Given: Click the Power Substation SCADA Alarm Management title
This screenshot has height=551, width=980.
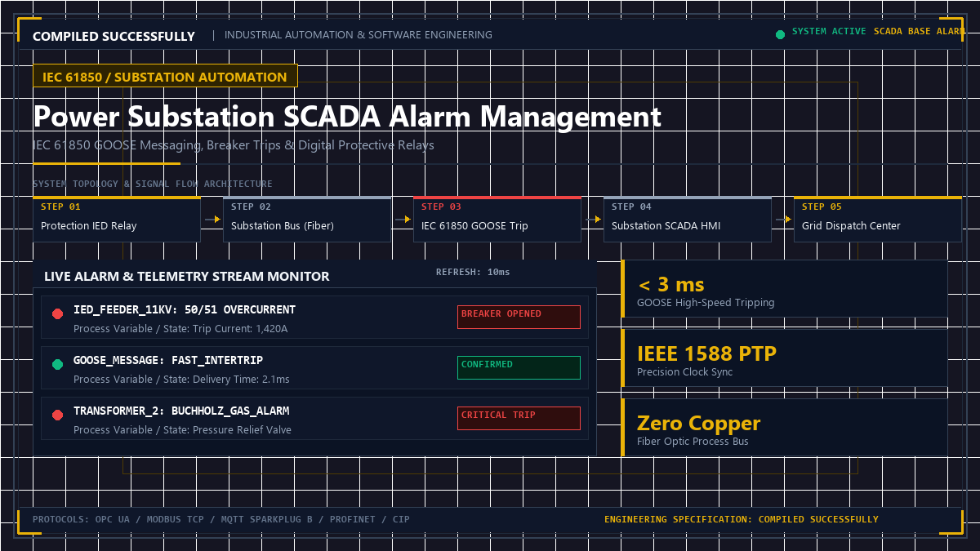Looking at the screenshot, I should (347, 117).
